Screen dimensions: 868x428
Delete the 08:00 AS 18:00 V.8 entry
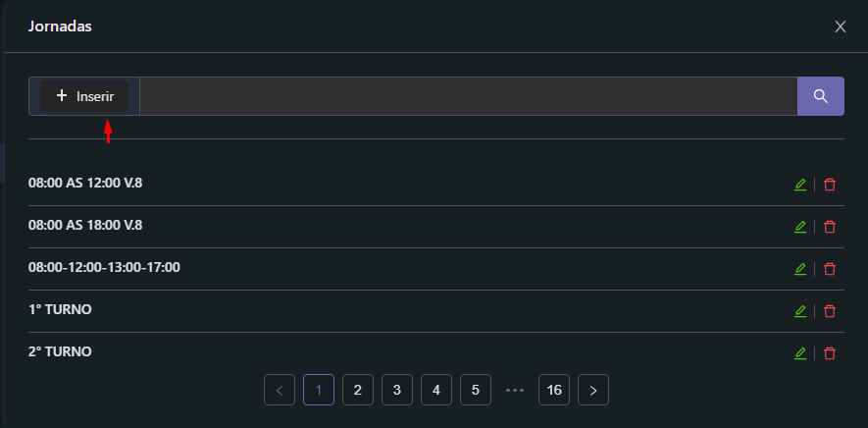[x=830, y=227]
